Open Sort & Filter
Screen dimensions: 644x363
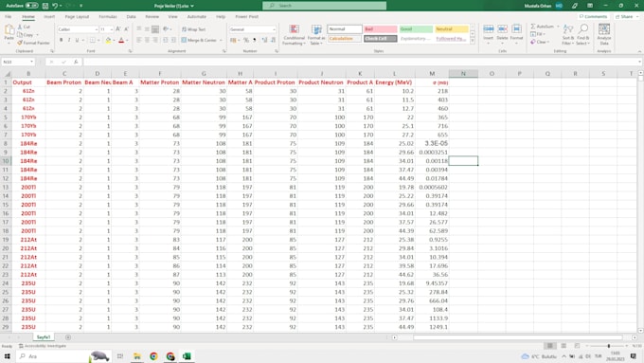(567, 34)
